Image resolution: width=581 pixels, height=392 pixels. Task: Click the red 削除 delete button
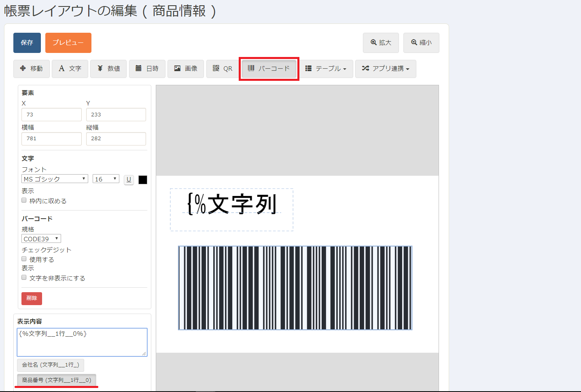coord(32,298)
